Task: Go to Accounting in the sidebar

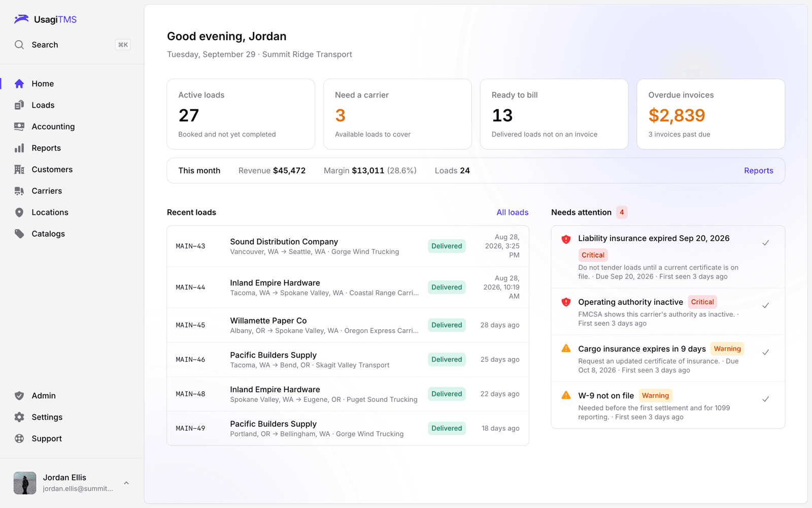Action: click(72, 126)
